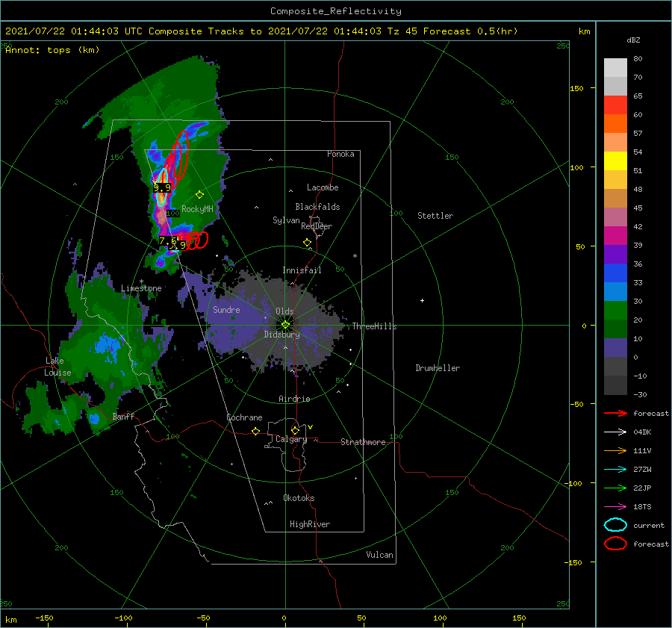672x628 pixels.
Task: Click the Sylvan label
Action: point(286,220)
